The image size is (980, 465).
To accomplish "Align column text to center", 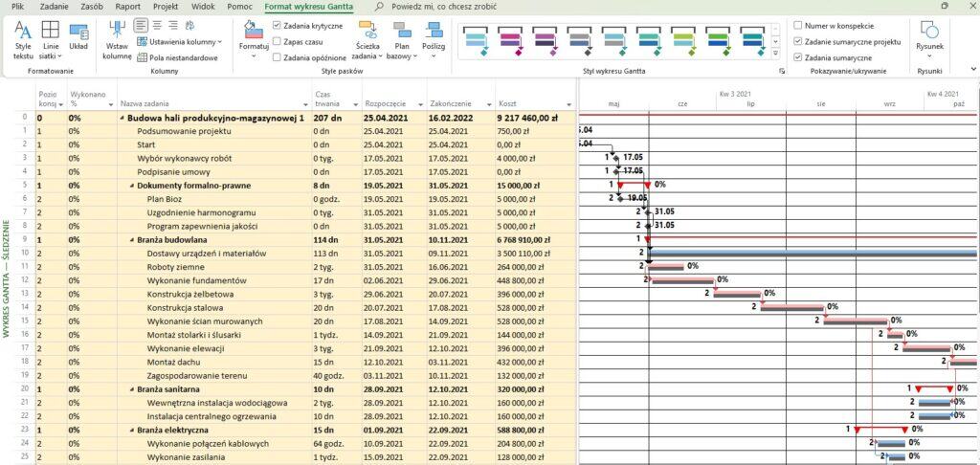I will click(157, 25).
